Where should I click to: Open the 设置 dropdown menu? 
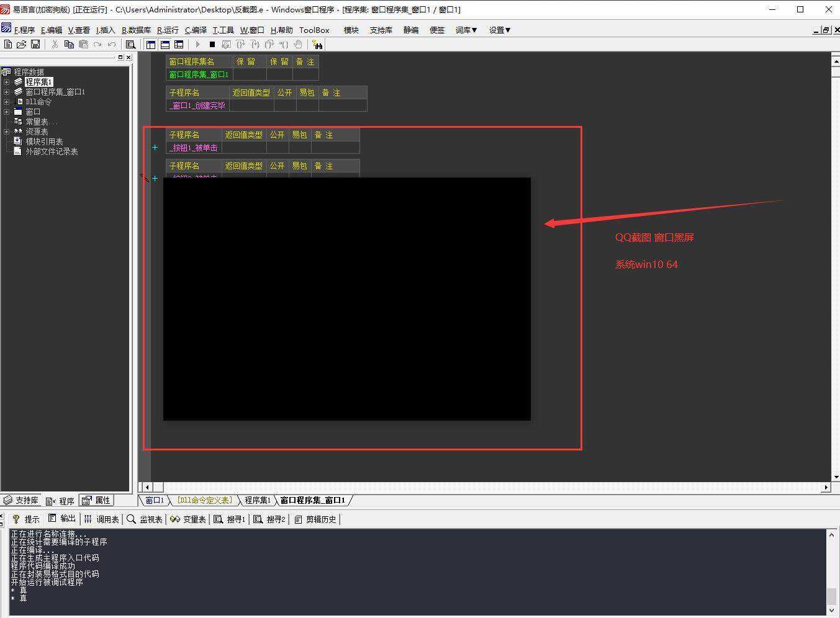(x=499, y=30)
